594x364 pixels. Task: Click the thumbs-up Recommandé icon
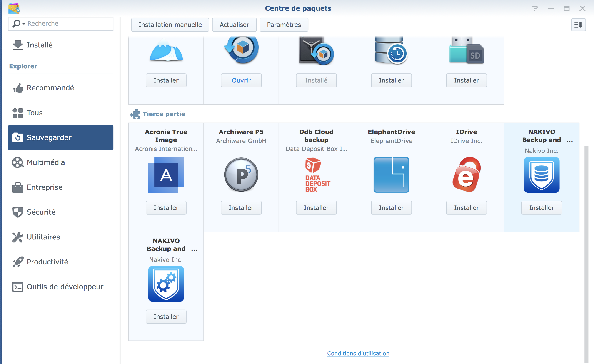pyautogui.click(x=18, y=88)
